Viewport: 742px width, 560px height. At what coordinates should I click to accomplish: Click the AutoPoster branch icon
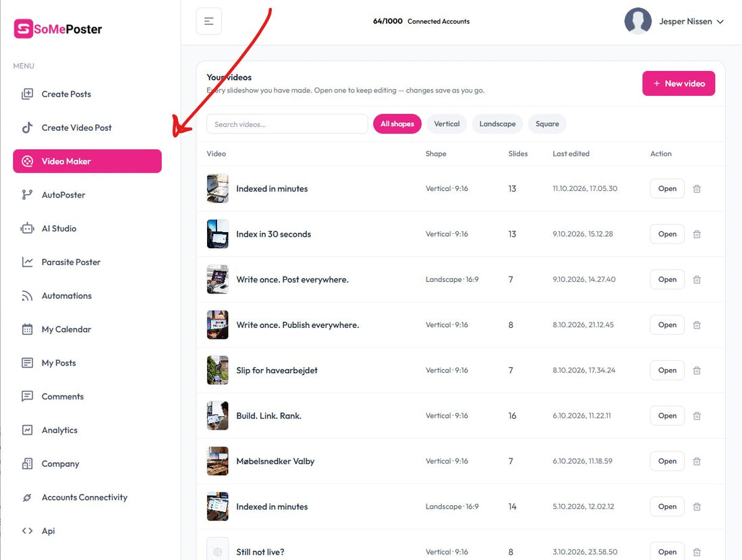point(28,194)
